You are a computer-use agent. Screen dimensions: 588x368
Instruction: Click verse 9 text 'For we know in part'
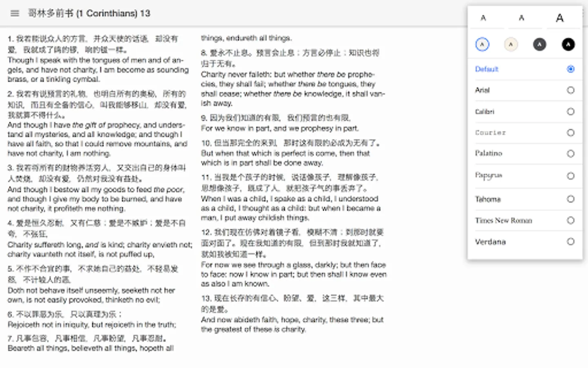236,128
